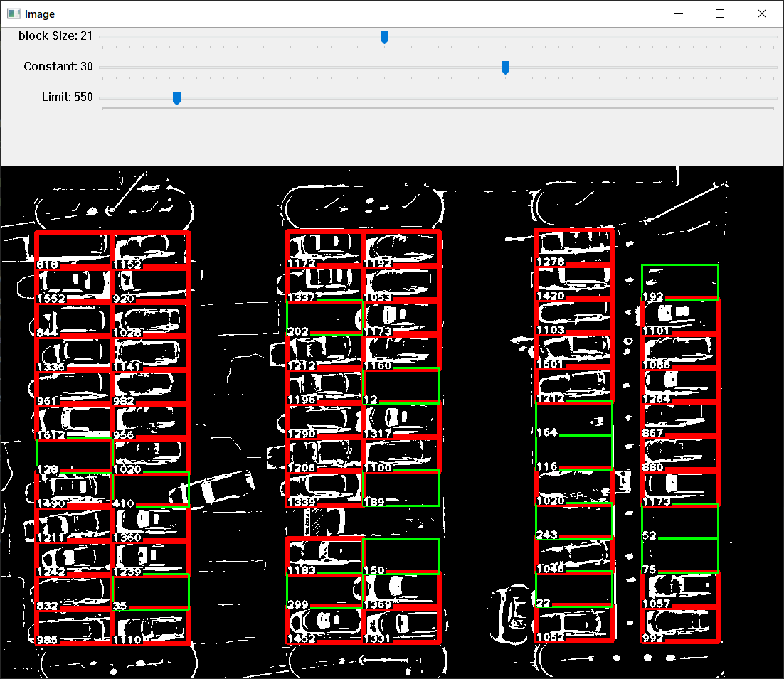Click the pixel count text '1183'
This screenshot has height=679, width=784.
point(302,570)
